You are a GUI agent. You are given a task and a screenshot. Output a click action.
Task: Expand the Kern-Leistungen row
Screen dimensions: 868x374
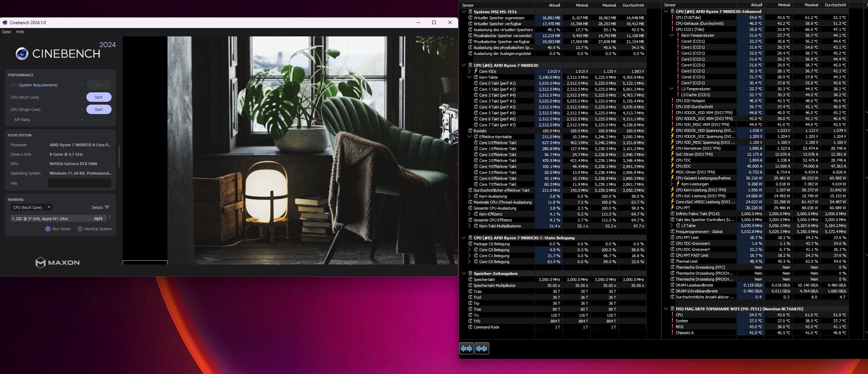coord(671,184)
